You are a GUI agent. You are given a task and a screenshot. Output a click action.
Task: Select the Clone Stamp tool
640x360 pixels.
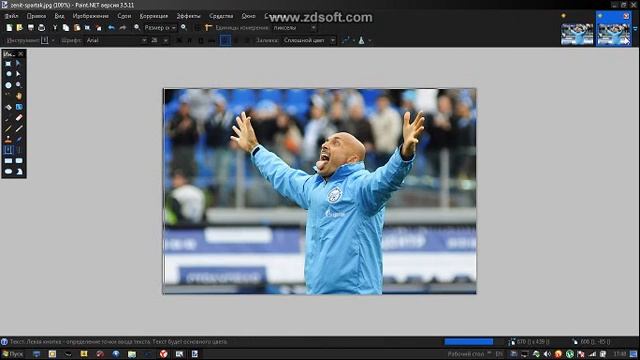(8, 140)
